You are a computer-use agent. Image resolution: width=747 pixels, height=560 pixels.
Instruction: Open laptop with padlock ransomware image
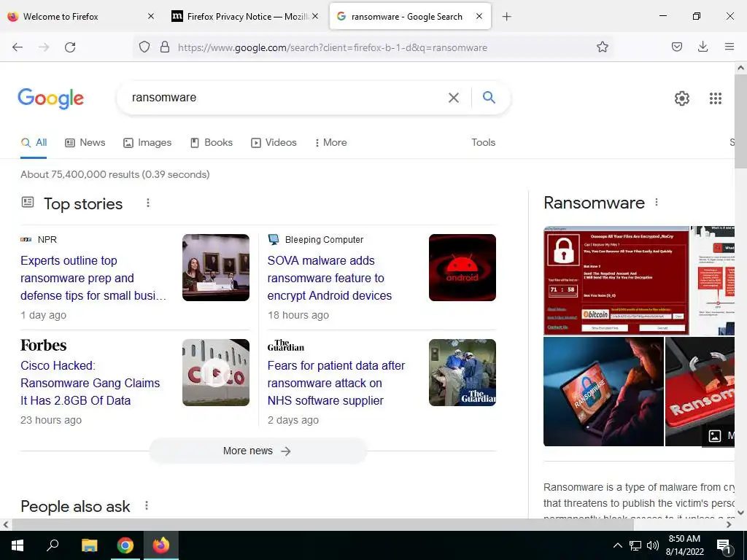(603, 392)
